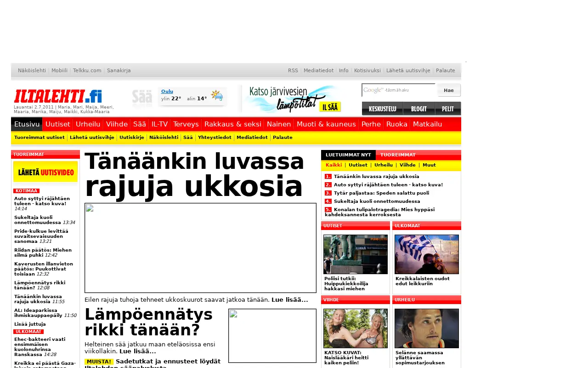Go to the Viihde navigation section

(x=117, y=124)
